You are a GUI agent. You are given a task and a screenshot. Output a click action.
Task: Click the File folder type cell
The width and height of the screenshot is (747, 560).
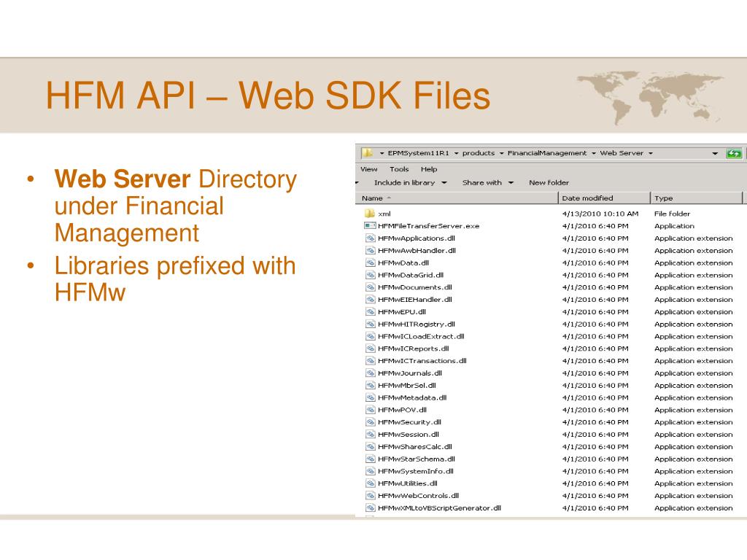(672, 214)
